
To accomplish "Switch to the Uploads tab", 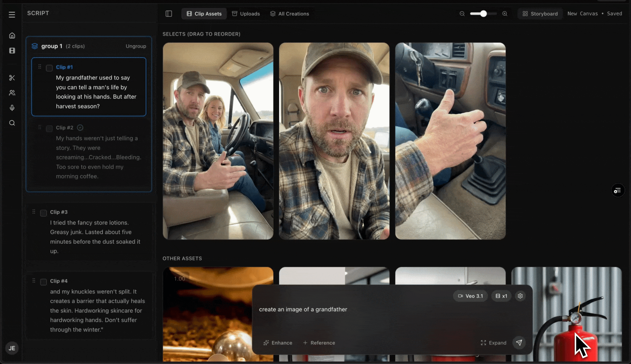I will pos(246,13).
